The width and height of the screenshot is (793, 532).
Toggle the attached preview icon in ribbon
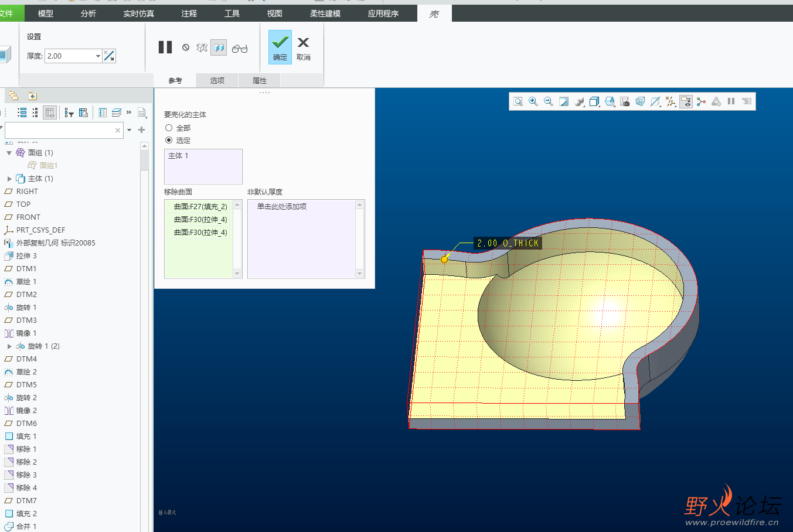tap(219, 48)
